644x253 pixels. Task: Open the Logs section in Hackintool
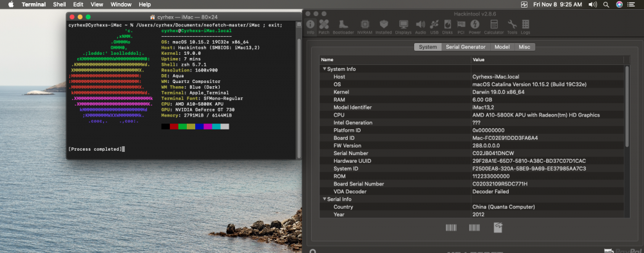click(526, 26)
